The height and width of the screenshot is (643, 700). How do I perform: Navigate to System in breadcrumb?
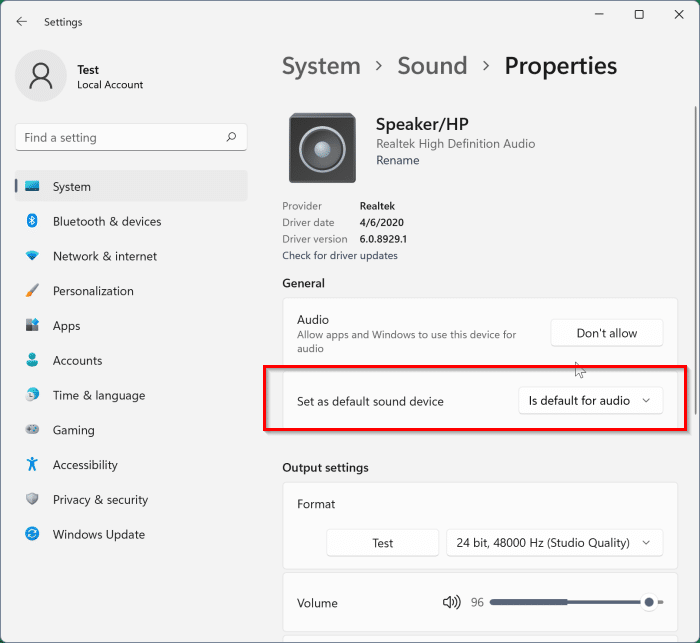tap(321, 66)
